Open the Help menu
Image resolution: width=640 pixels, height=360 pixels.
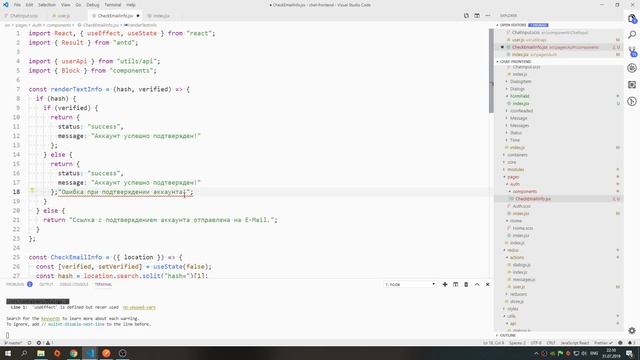click(131, 5)
